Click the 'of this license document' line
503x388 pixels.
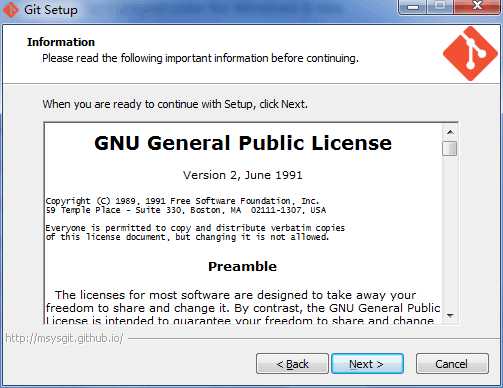[x=187, y=237]
